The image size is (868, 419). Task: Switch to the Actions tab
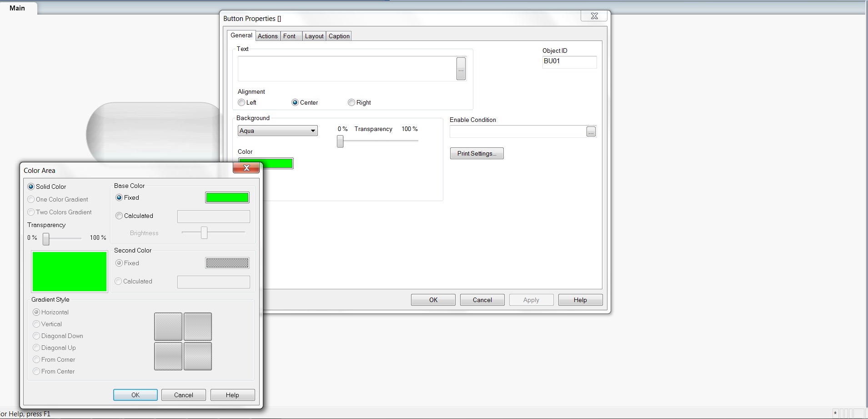point(267,36)
